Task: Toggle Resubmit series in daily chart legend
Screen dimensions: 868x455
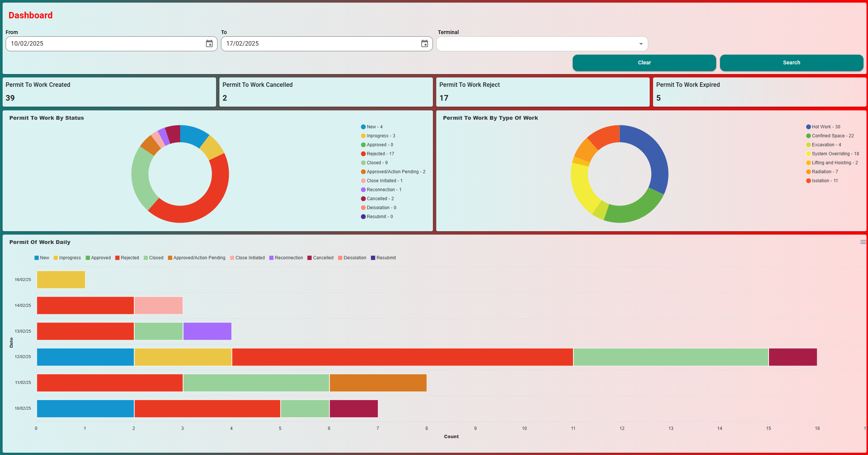Action: (384, 258)
